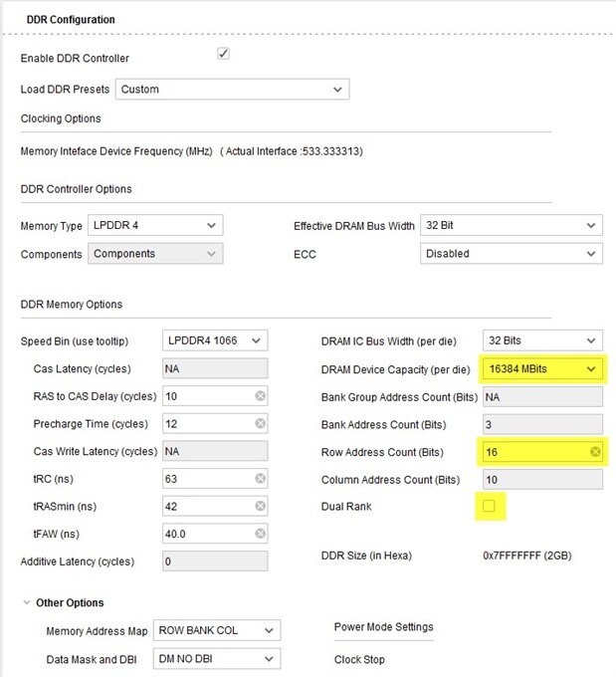Viewport: 616px width, 677px height.
Task: Open Data Mask and DBI dropdown
Action: [x=217, y=659]
